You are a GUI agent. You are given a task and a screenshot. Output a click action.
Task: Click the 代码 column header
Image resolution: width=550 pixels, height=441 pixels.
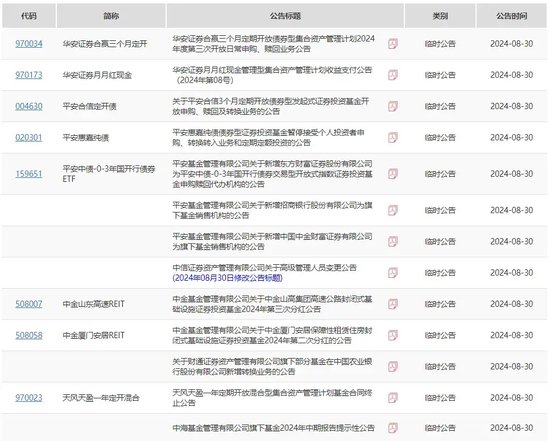29,16
